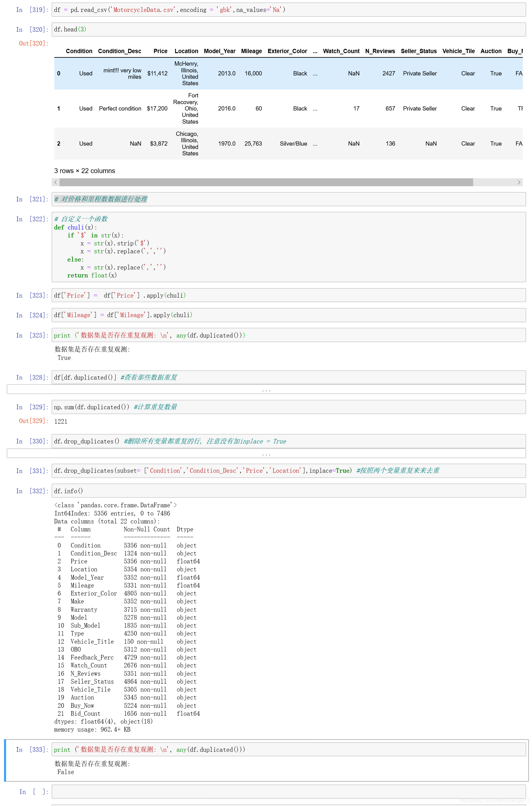
Task: Click the read_csv code cell In [319]
Action: [x=288, y=10]
